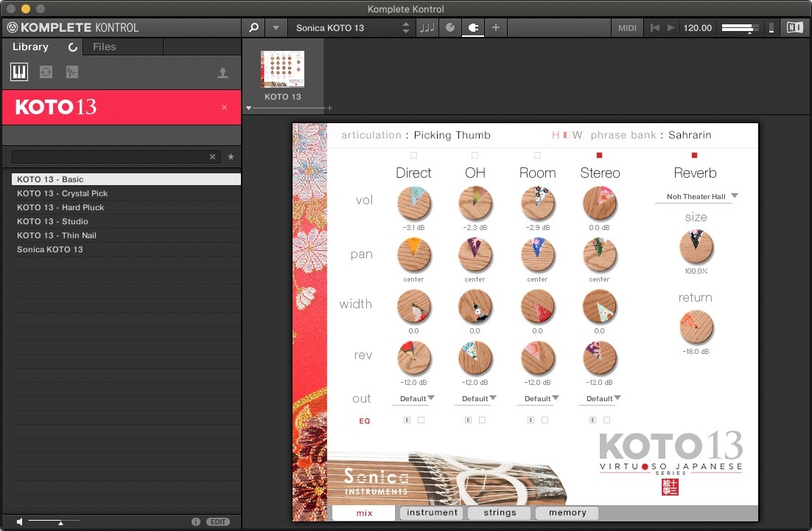Open the Arpeggiator notes icon in the toolbar

427,27
